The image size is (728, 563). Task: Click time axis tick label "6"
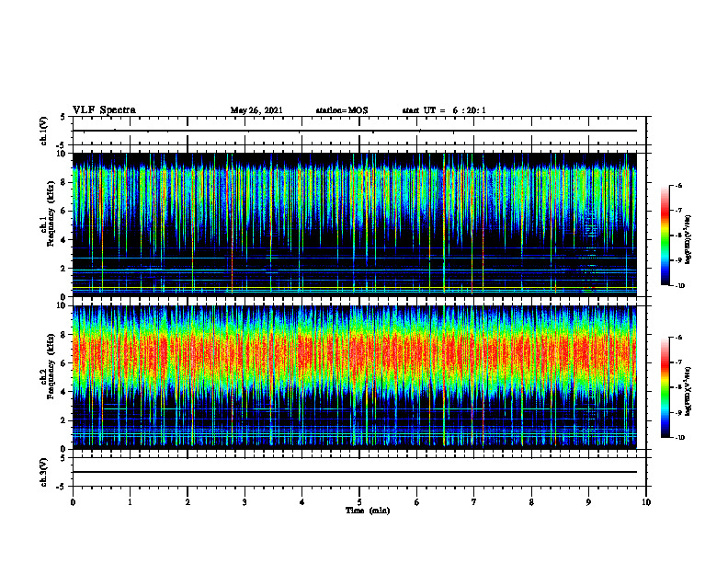(417, 501)
